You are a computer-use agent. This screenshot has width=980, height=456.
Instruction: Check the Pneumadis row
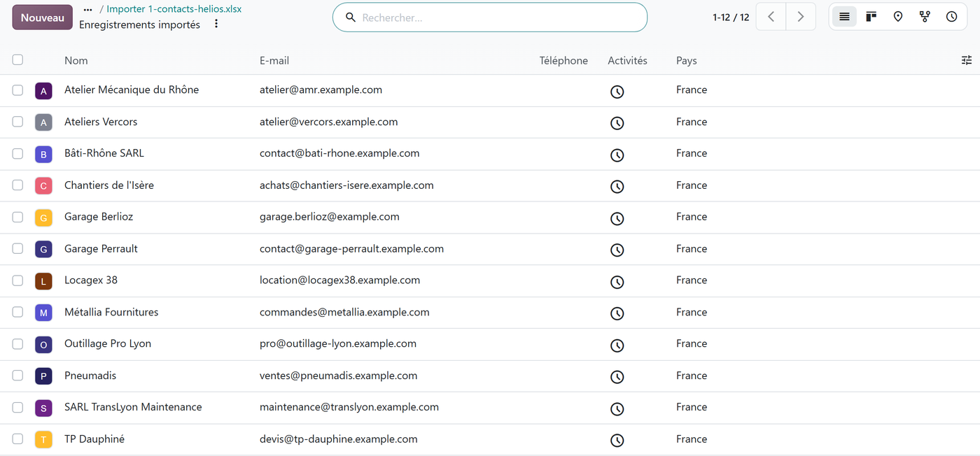[x=17, y=376]
